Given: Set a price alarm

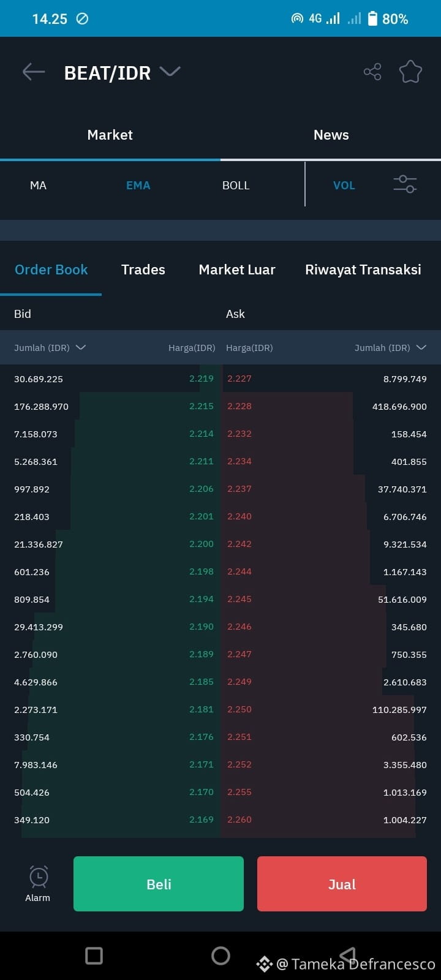Looking at the screenshot, I should point(38,884).
